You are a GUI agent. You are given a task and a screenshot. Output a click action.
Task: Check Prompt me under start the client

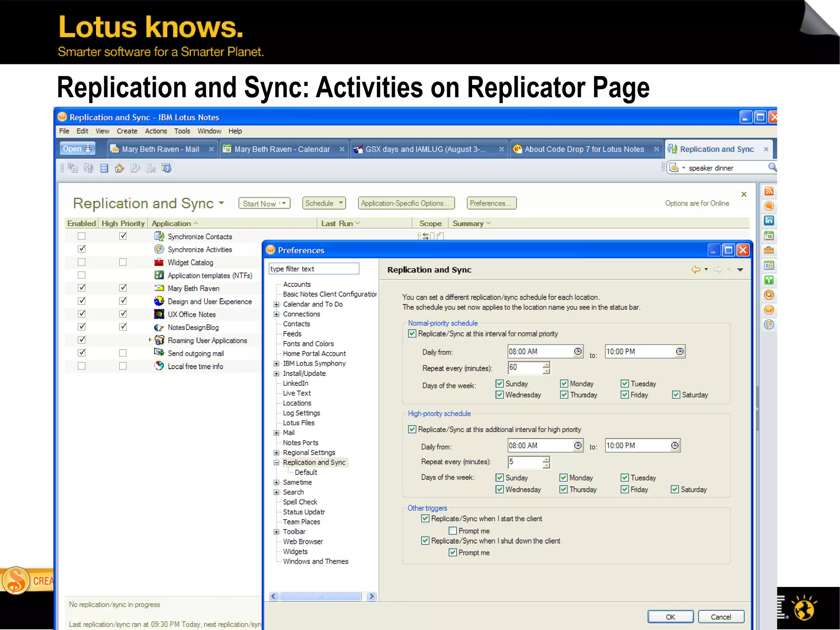pyautogui.click(x=453, y=531)
